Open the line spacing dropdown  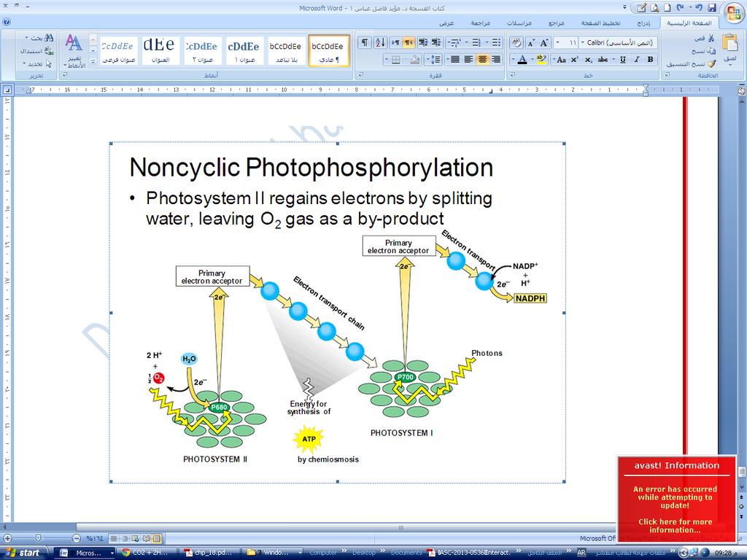pos(433,60)
